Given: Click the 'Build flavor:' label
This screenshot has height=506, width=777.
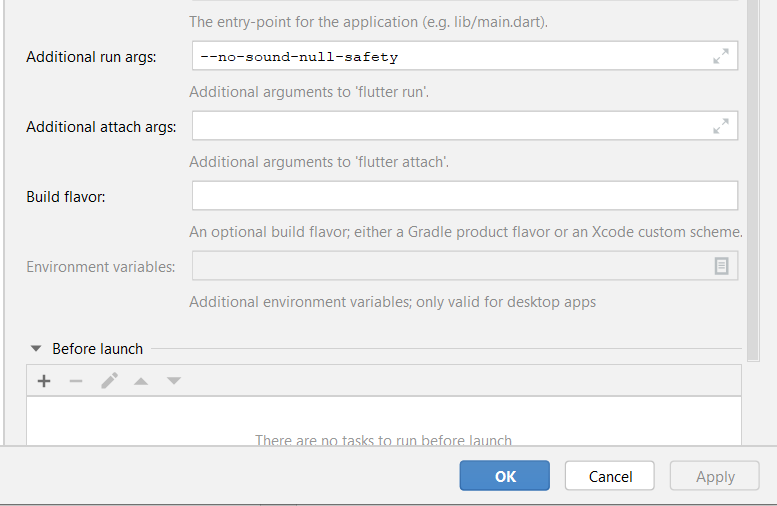Looking at the screenshot, I should pyautogui.click(x=66, y=196).
